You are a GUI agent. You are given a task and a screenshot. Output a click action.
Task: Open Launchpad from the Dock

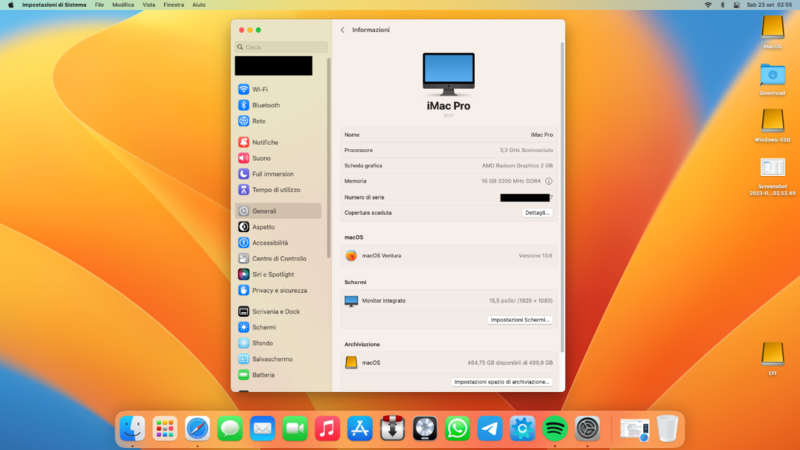[165, 429]
